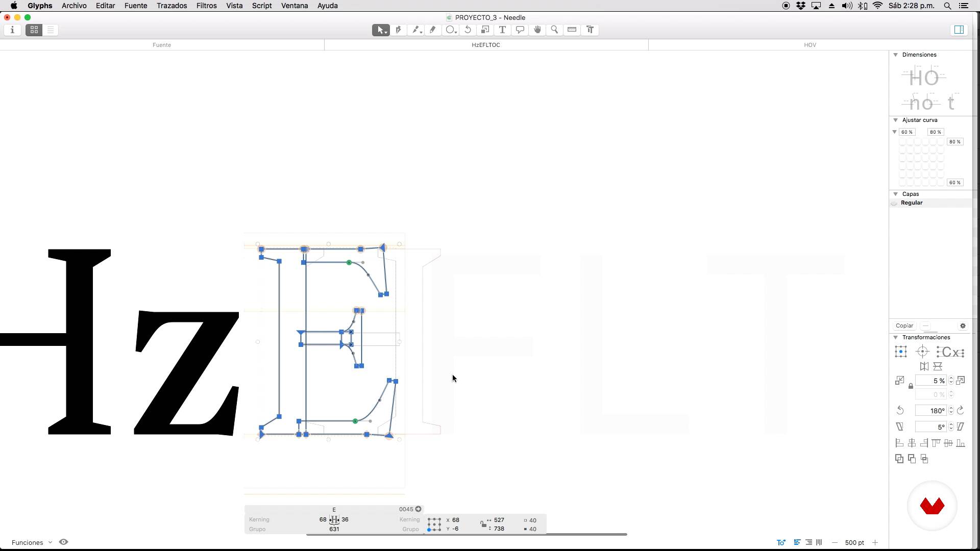The width and height of the screenshot is (980, 551).
Task: Select metrics-based Cx transform origin
Action: coord(950,352)
